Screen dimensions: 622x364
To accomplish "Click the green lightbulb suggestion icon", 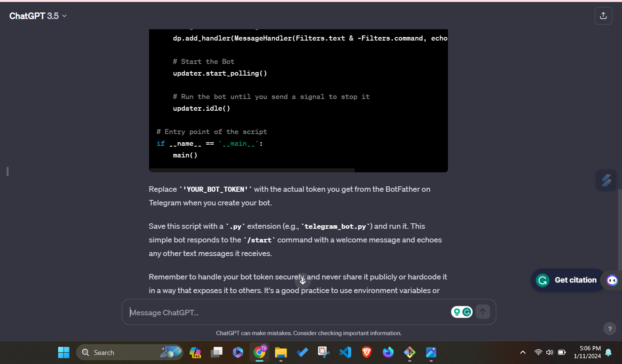I will point(457,312).
